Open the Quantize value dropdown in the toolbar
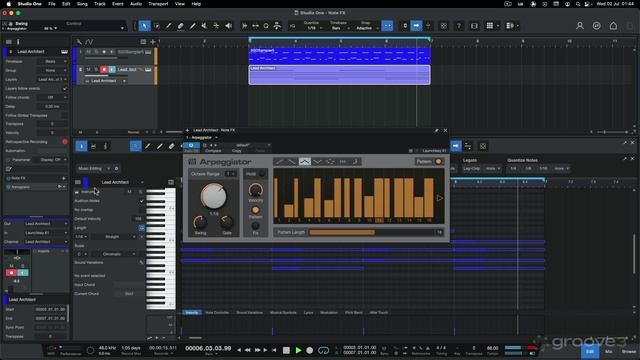 [313, 28]
